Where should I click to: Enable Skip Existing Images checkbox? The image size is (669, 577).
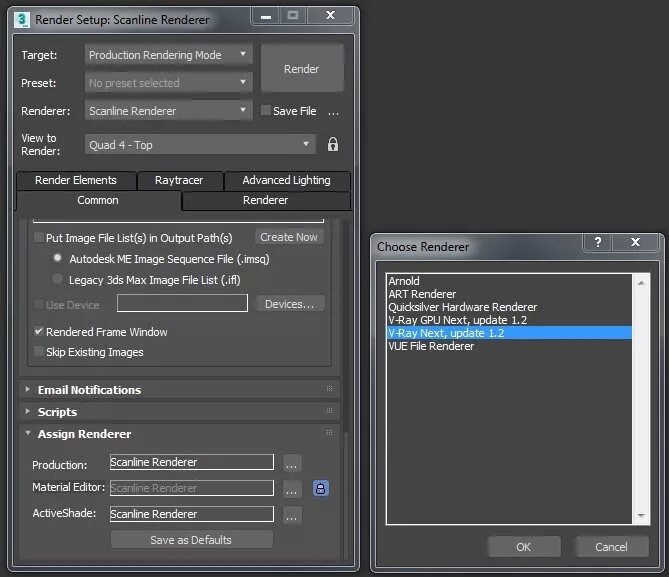[39, 351]
